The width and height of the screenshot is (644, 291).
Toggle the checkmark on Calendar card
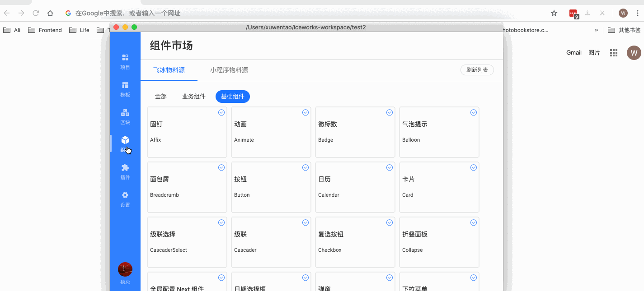390,167
